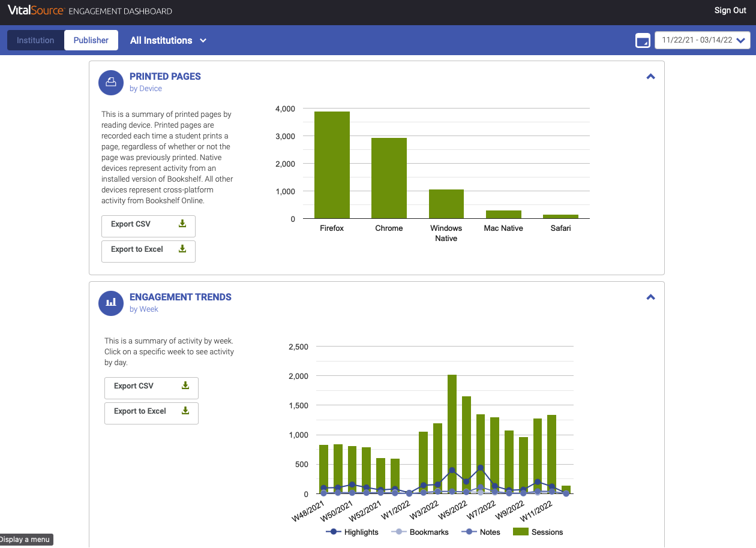Click the tallest Sessions bar near W5/2022
Image resolution: width=756 pixels, height=548 pixels.
(x=452, y=434)
